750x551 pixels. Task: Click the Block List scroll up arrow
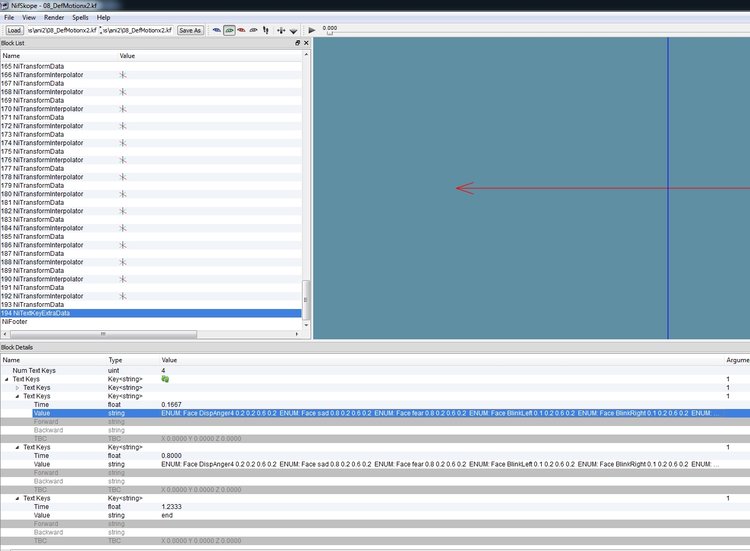tap(306, 55)
